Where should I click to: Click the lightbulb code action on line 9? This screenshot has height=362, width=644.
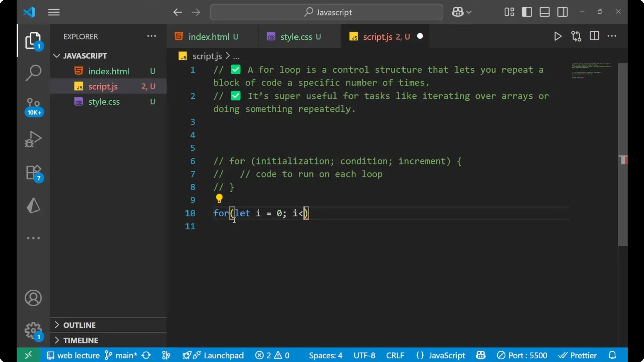coord(219,199)
